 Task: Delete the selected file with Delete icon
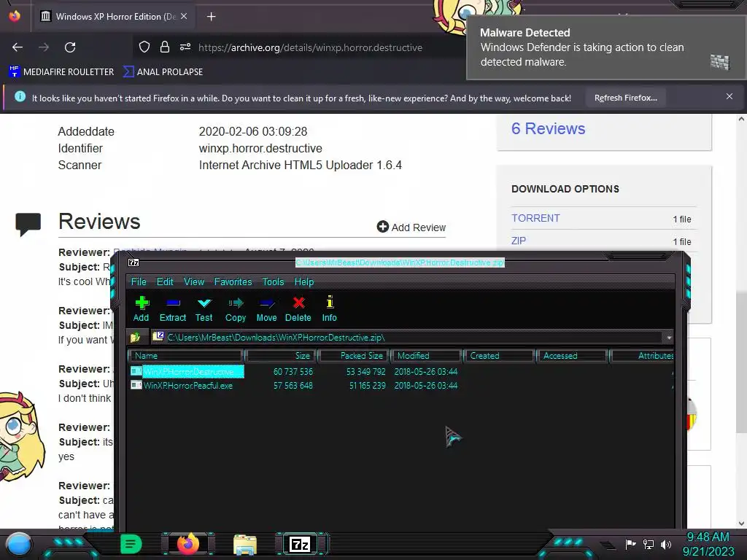[x=298, y=308]
